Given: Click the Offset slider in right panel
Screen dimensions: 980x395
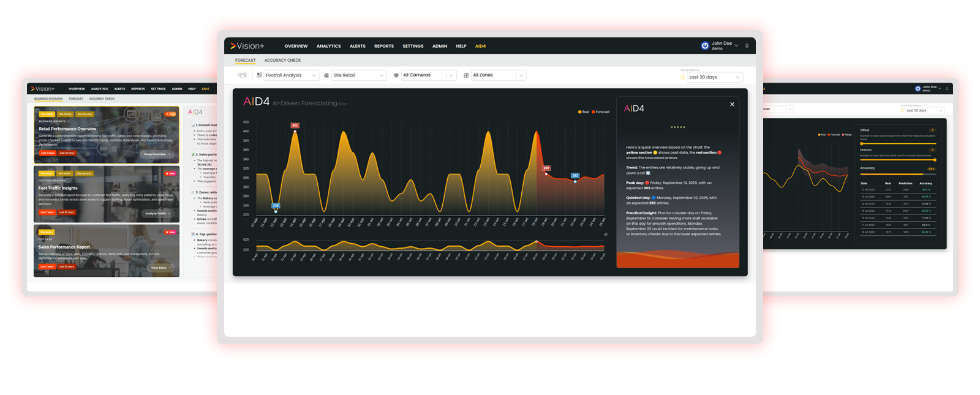Looking at the screenshot, I should click(897, 143).
